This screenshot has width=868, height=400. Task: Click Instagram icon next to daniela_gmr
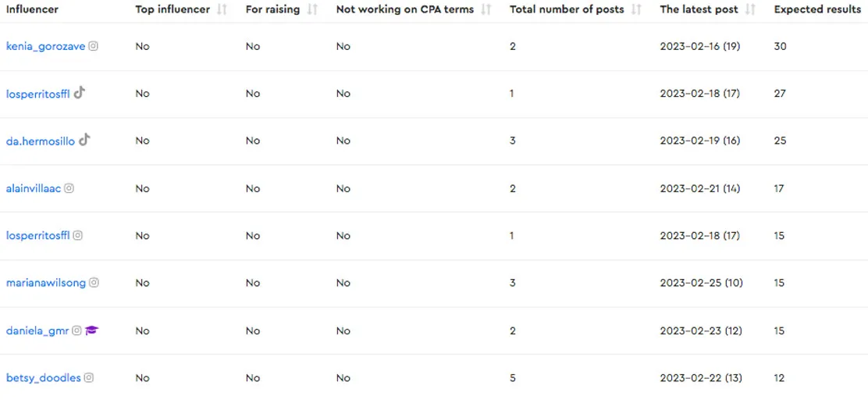click(76, 330)
